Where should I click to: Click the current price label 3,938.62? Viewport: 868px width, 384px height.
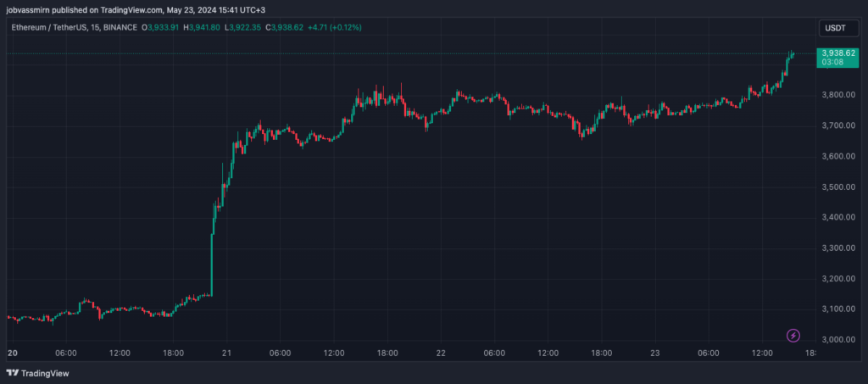click(x=836, y=53)
